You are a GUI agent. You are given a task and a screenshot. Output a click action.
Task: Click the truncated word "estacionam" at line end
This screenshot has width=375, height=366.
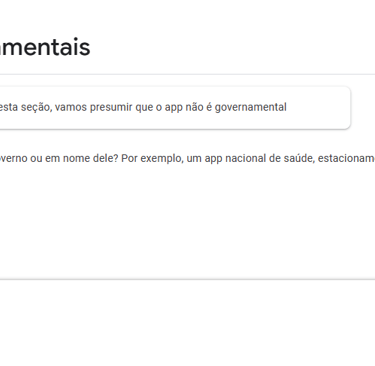click(346, 158)
